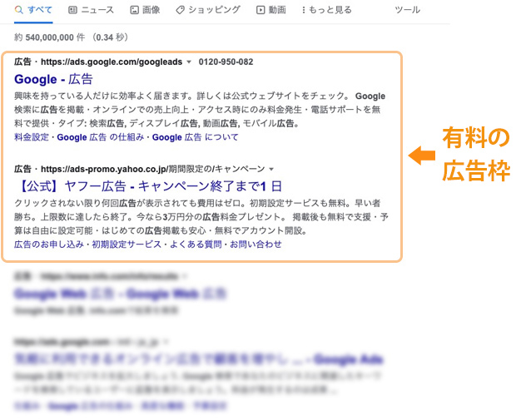516x420 pixels.
Task: Click the play icon beside 動画
Action: (260, 10)
